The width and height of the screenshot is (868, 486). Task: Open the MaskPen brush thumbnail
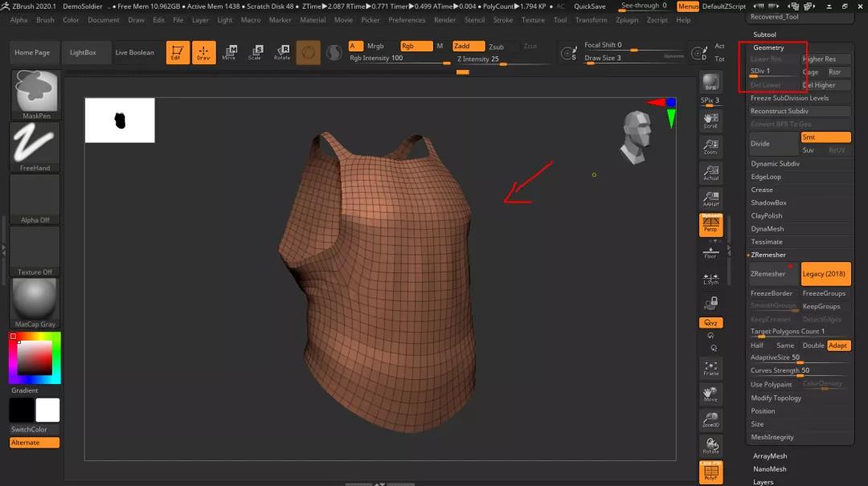[35, 92]
